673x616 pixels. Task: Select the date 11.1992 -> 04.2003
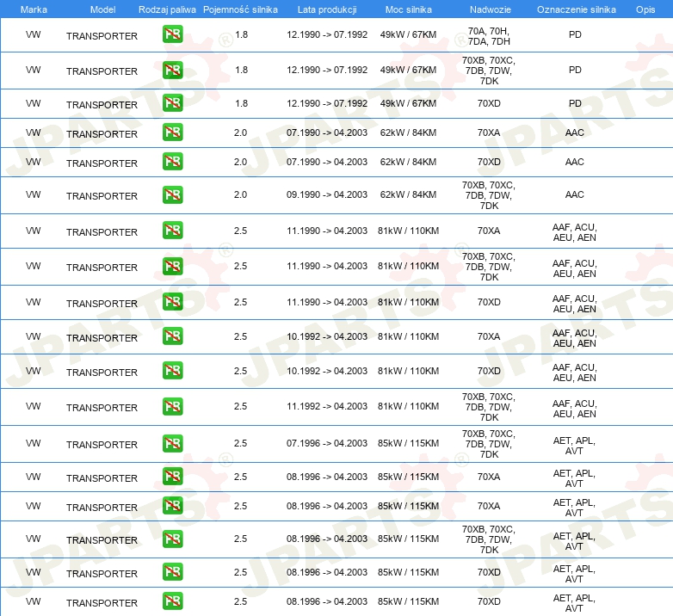327,406
